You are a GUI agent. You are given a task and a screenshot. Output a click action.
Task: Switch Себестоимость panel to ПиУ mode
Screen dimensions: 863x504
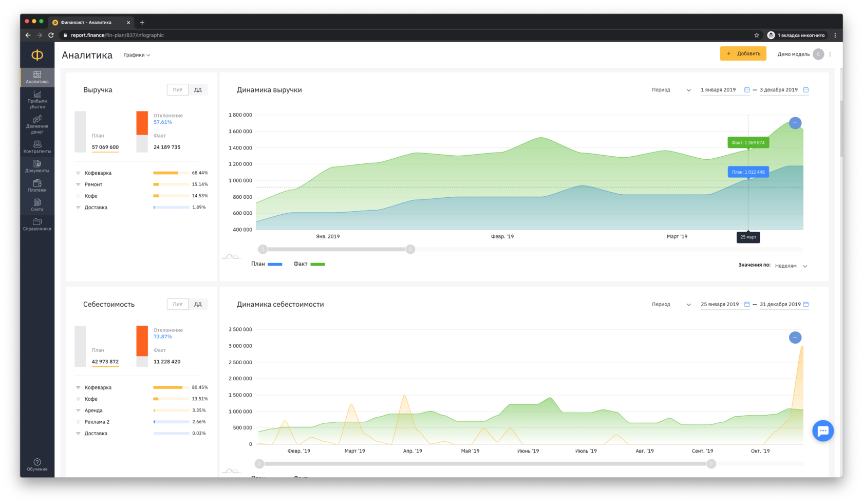point(178,304)
